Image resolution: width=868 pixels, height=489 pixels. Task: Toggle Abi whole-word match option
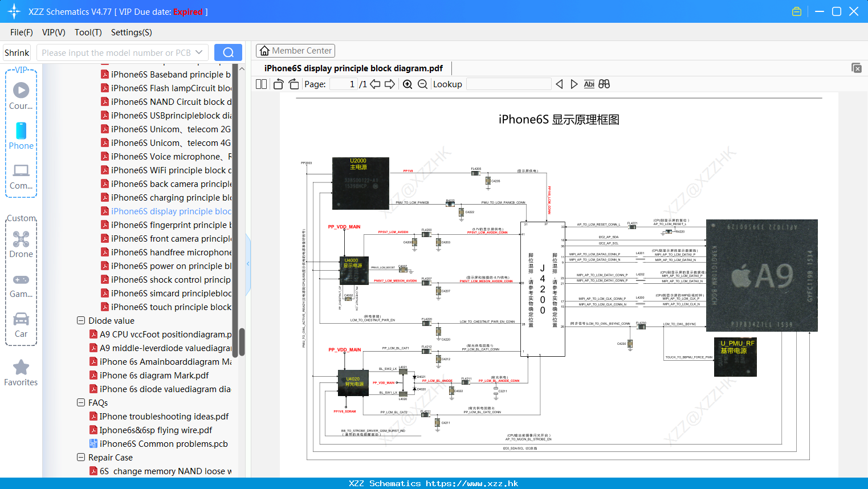pyautogui.click(x=589, y=84)
